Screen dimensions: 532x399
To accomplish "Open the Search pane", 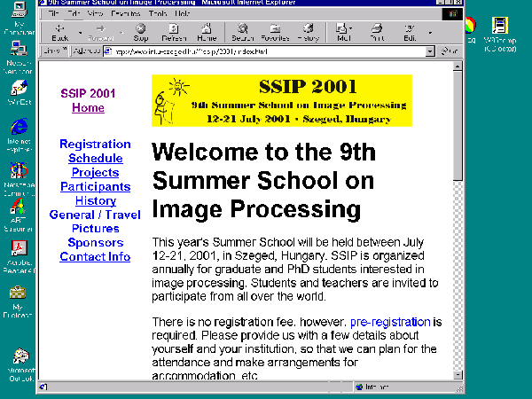I will [x=242, y=33].
